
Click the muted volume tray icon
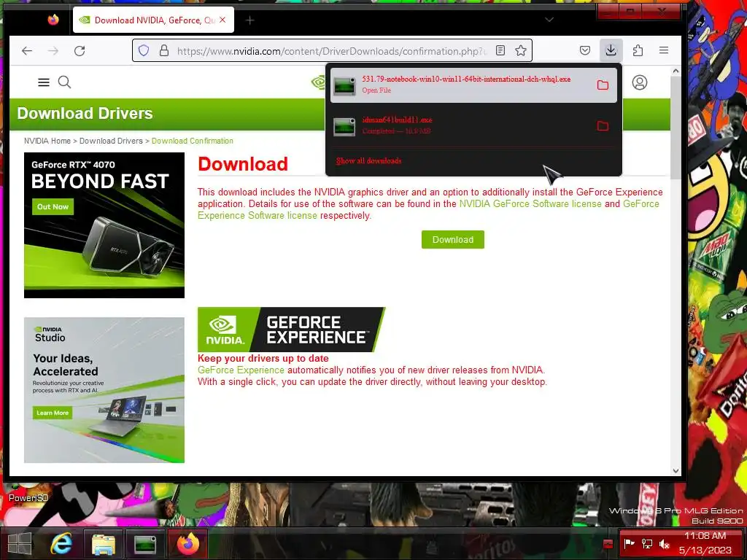pos(665,543)
